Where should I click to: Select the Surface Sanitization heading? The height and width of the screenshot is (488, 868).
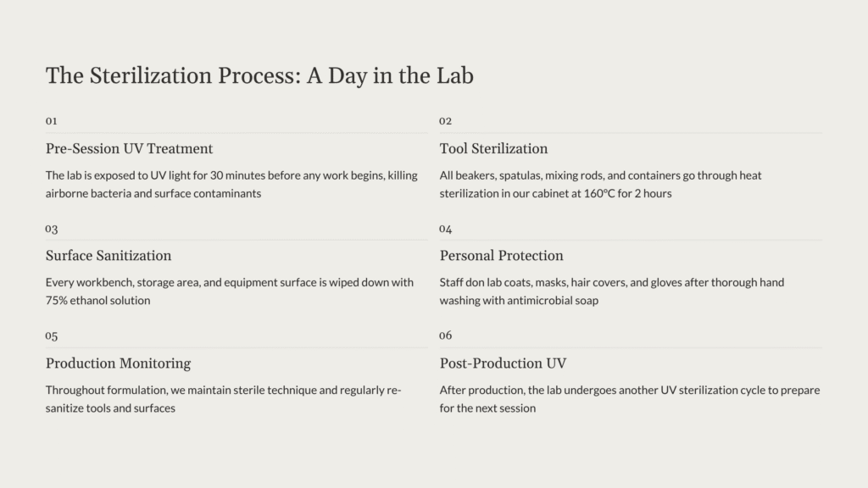(x=108, y=256)
